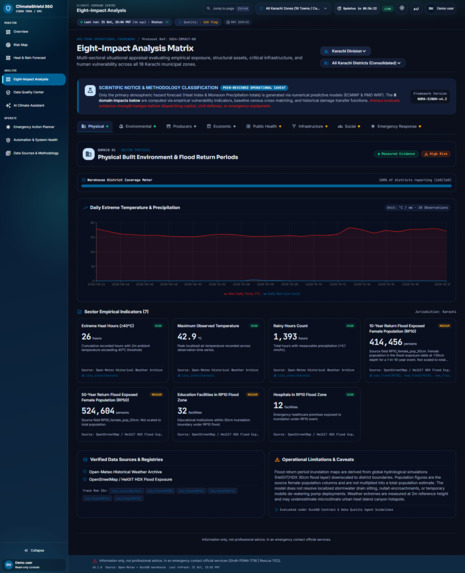Click the Sector Empirical Indicators icon
Image resolution: width=465 pixels, height=573 pixels.
pos(79,312)
